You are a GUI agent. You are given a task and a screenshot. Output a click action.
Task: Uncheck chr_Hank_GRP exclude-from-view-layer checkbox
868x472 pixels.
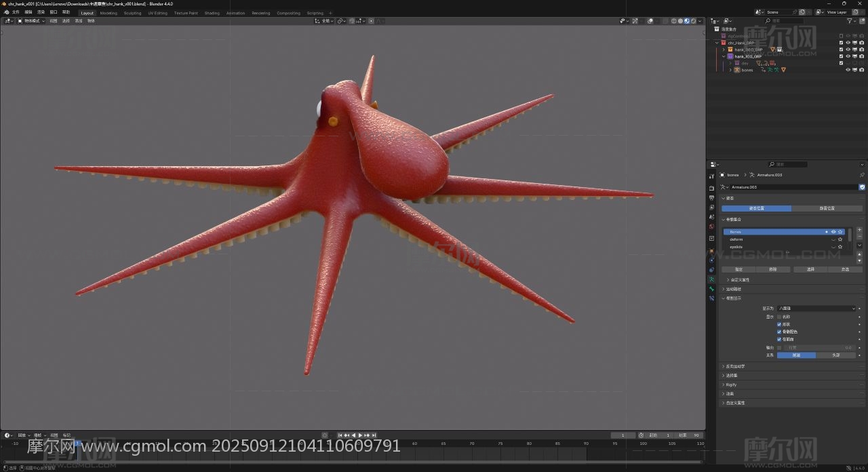842,43
